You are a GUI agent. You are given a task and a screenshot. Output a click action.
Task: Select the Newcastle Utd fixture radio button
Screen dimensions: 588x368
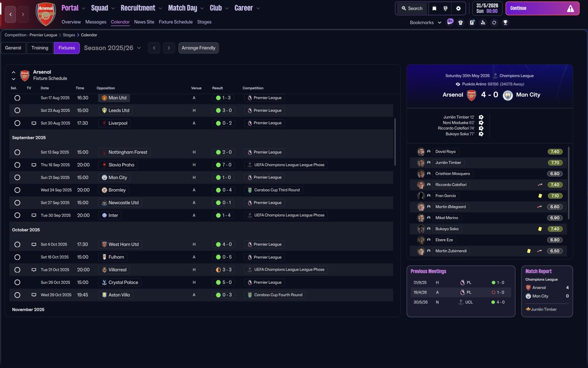[17, 203]
